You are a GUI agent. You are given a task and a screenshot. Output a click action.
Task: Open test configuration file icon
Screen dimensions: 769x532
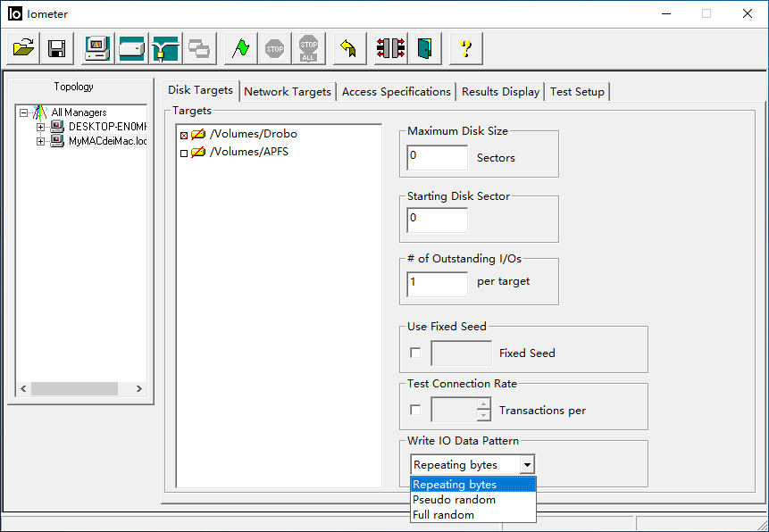[23, 48]
